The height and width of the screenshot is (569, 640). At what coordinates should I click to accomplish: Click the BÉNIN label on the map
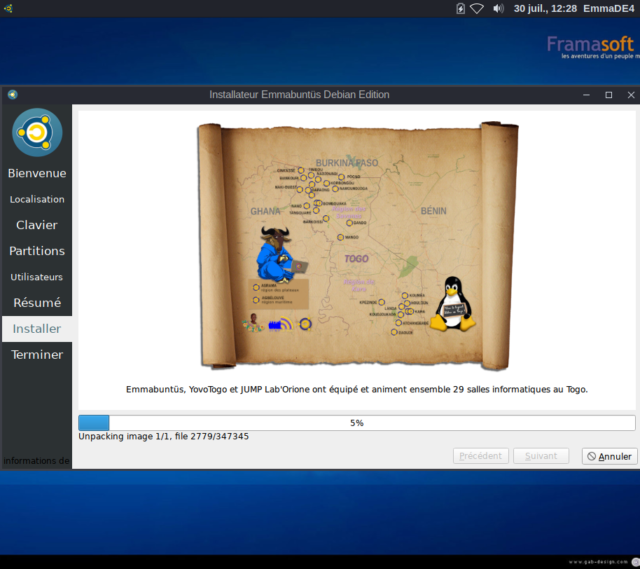pos(433,211)
